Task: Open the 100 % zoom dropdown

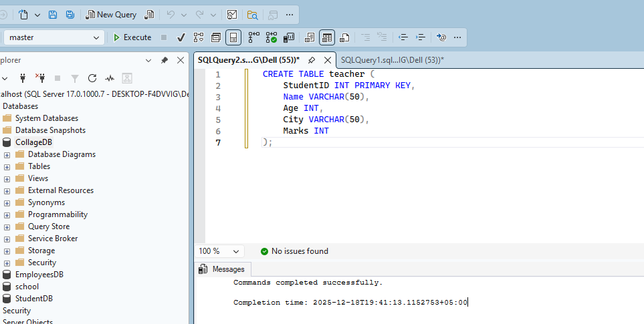Action: click(x=236, y=251)
